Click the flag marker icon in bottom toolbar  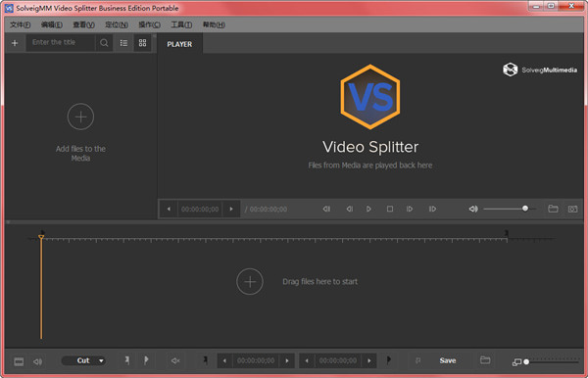point(146,360)
